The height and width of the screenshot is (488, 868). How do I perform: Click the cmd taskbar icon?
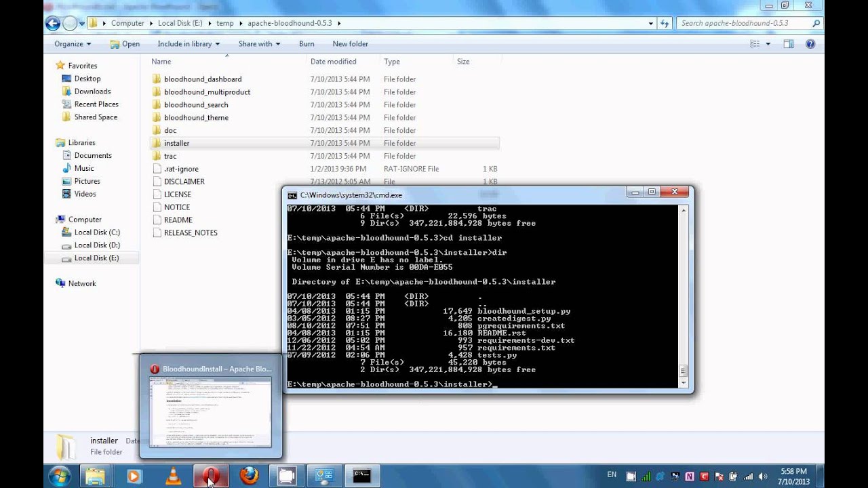pyautogui.click(x=361, y=476)
